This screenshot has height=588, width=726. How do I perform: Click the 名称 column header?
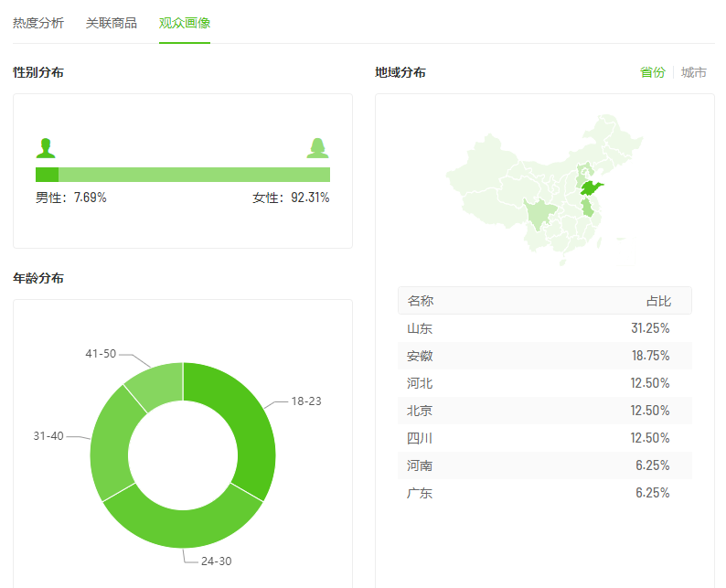pos(420,301)
